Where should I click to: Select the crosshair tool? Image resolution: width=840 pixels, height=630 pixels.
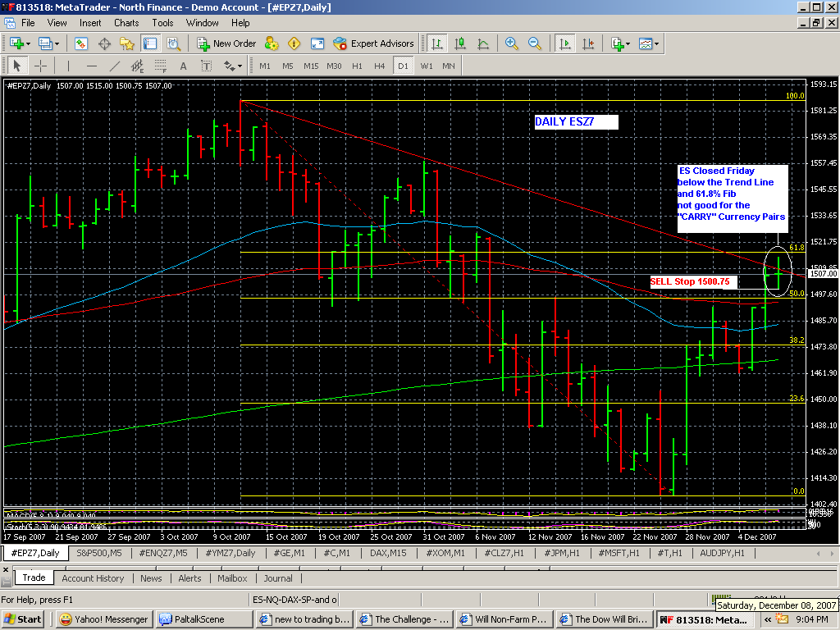(40, 66)
